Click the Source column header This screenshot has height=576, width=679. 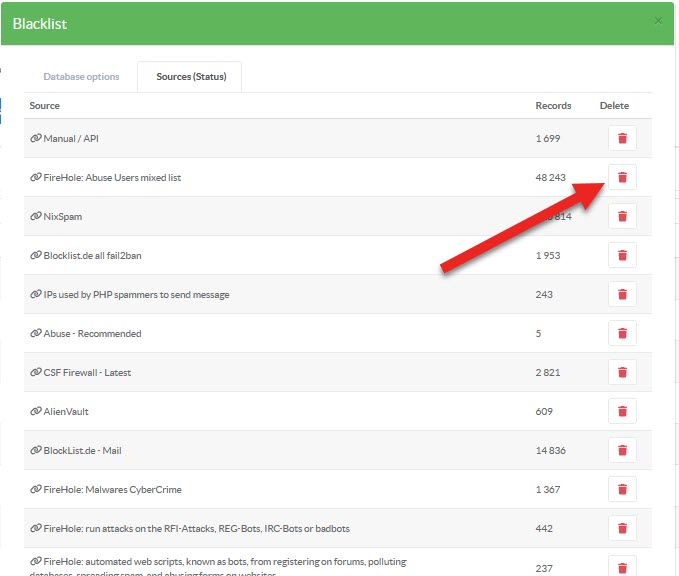click(45, 106)
